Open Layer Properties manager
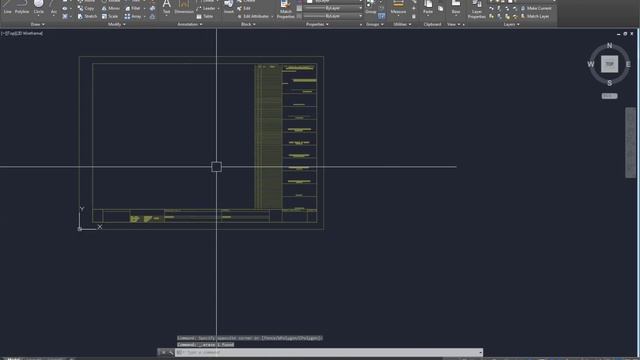Screen dimensions: 640x360 pos(476,10)
